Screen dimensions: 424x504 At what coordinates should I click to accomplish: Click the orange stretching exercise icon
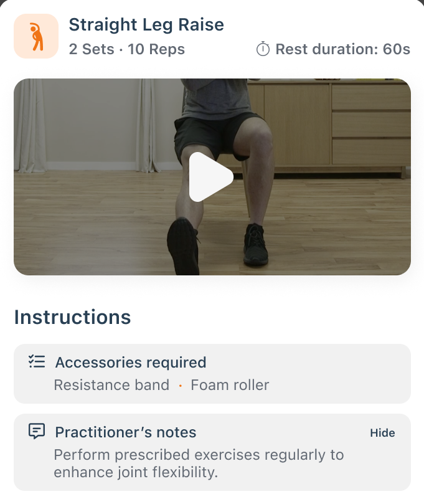(x=36, y=36)
